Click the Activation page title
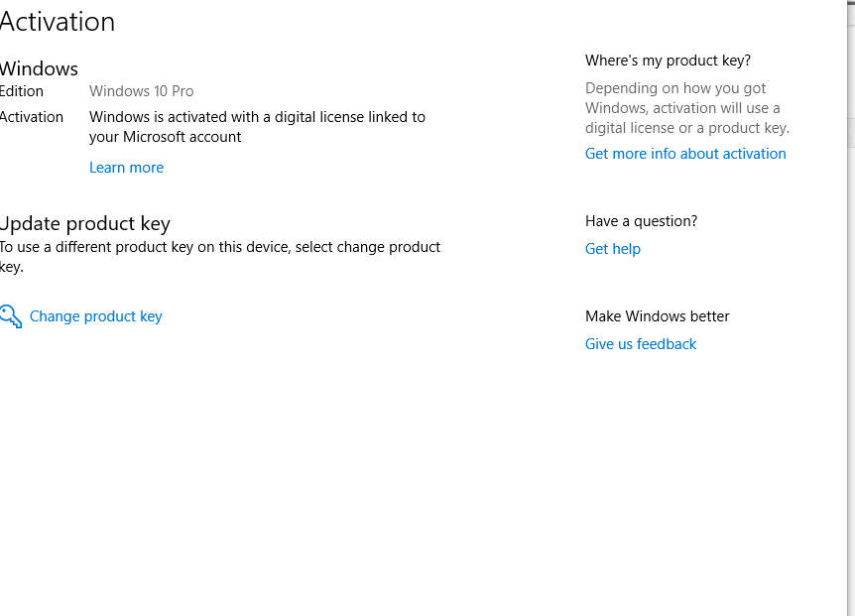The width and height of the screenshot is (855, 616). pos(58,22)
